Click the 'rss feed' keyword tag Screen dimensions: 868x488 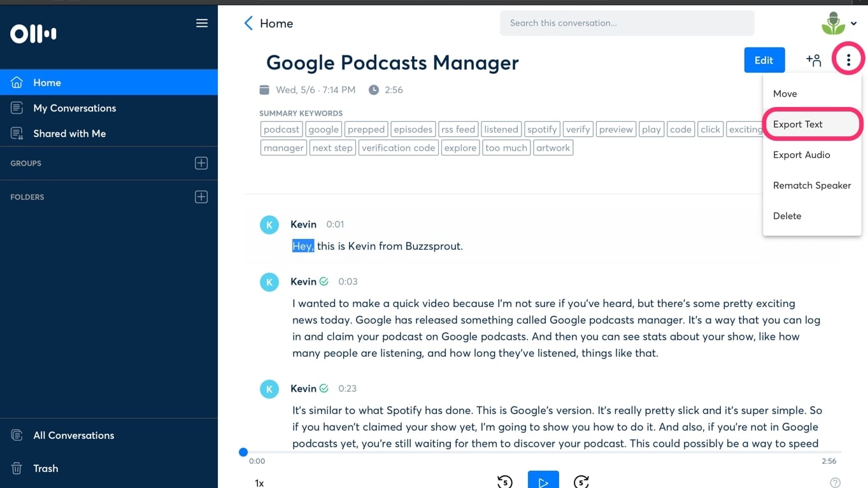pyautogui.click(x=459, y=129)
